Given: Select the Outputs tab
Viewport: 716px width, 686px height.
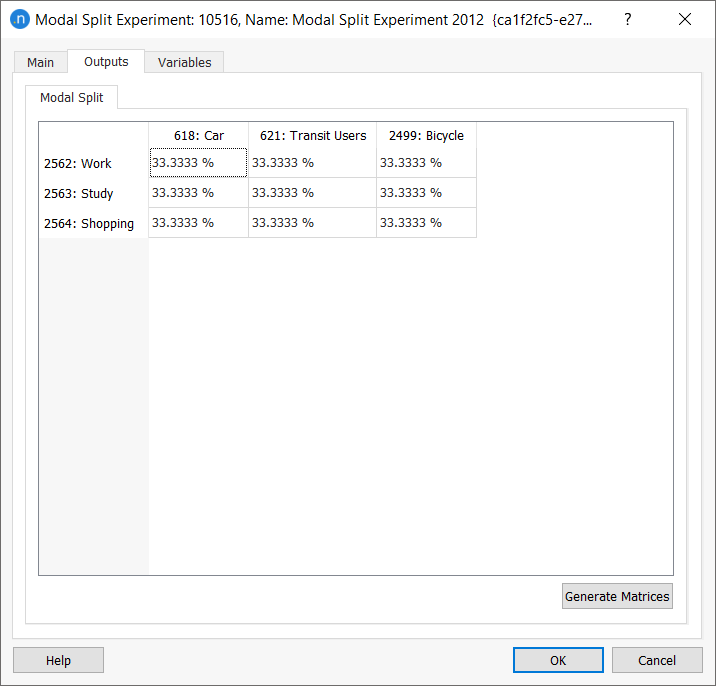Looking at the screenshot, I should pos(106,61).
